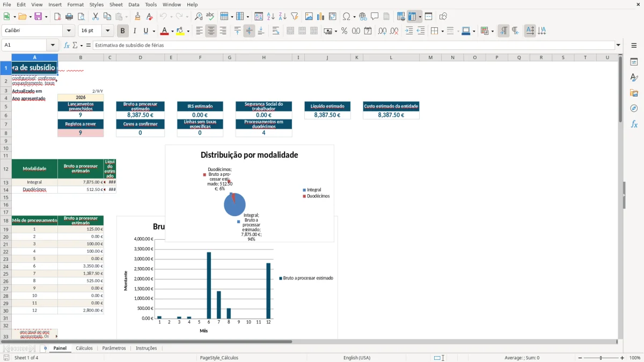This screenshot has width=644, height=362.
Task: Open the highlighting color dropdown arrow
Action: 188,31
